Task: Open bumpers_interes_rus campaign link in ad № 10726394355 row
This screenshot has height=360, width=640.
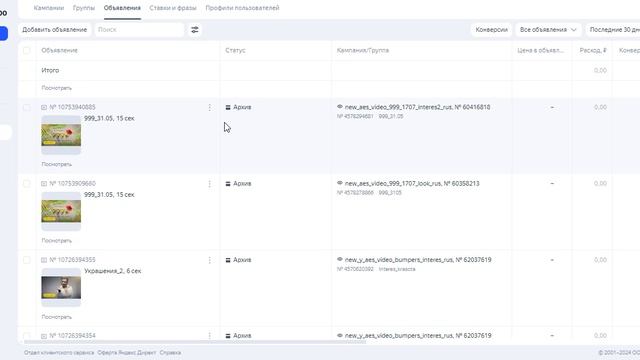Action: 418,260
